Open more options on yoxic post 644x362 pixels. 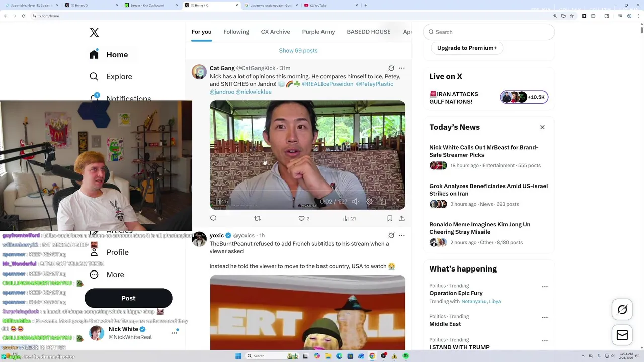click(x=401, y=235)
